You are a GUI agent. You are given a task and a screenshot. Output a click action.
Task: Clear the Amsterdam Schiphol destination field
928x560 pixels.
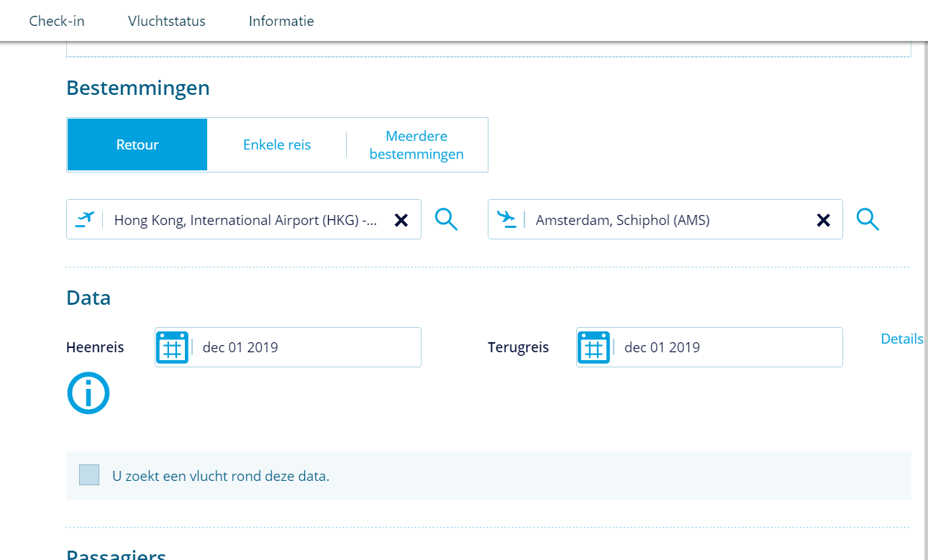click(823, 221)
